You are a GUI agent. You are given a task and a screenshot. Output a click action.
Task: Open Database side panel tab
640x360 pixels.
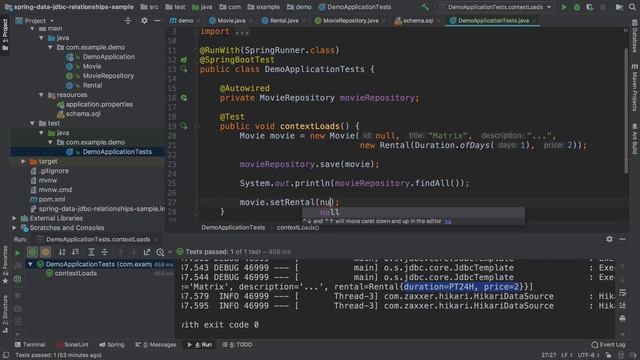point(635,36)
